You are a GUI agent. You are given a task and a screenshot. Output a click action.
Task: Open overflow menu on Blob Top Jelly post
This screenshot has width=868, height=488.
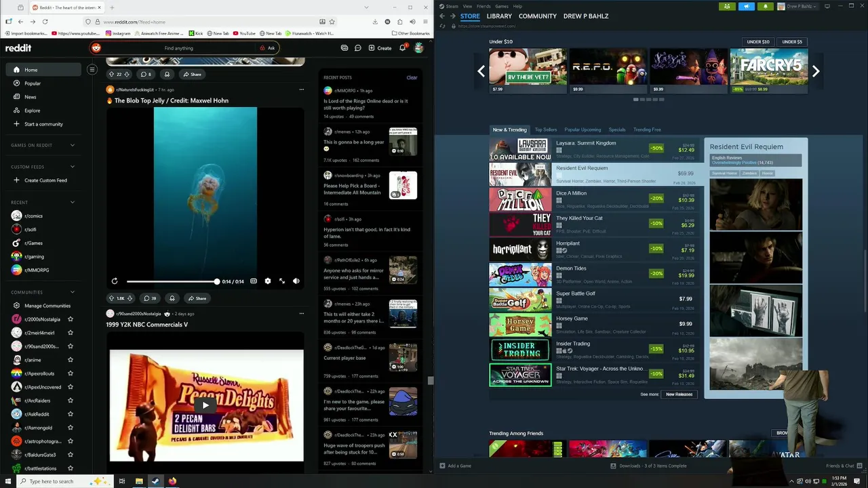pos(302,89)
